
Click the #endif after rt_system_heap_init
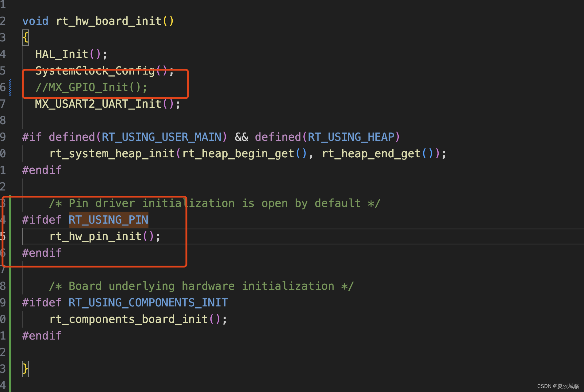click(42, 170)
